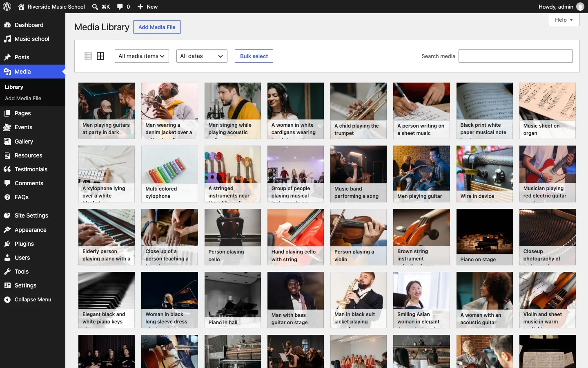Screen dimensions: 588x368
Task: Click the Site Settings icon
Action: [7, 215]
